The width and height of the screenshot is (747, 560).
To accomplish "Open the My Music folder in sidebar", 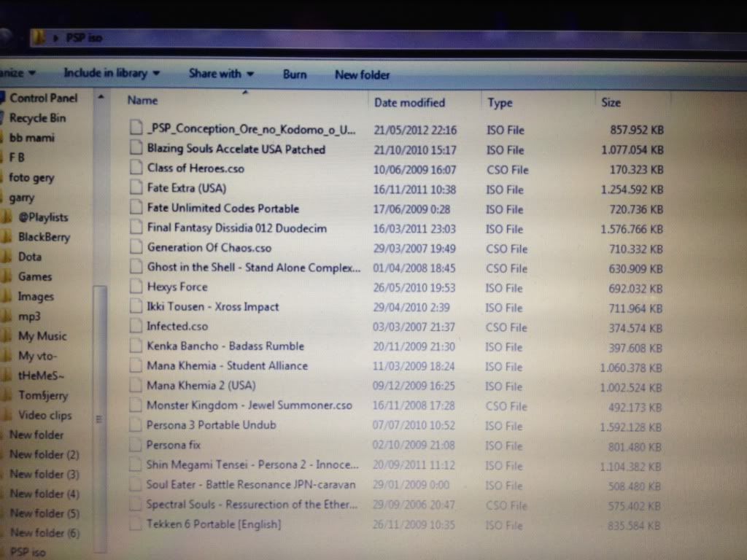I will [42, 336].
